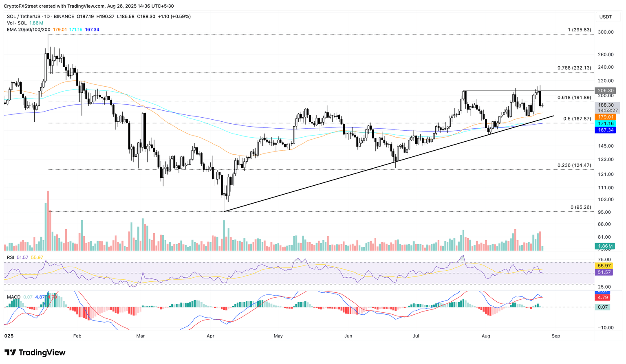Select the 0.5 (167.87) Fibonacci level label
The image size is (626, 364).
pyautogui.click(x=577, y=119)
